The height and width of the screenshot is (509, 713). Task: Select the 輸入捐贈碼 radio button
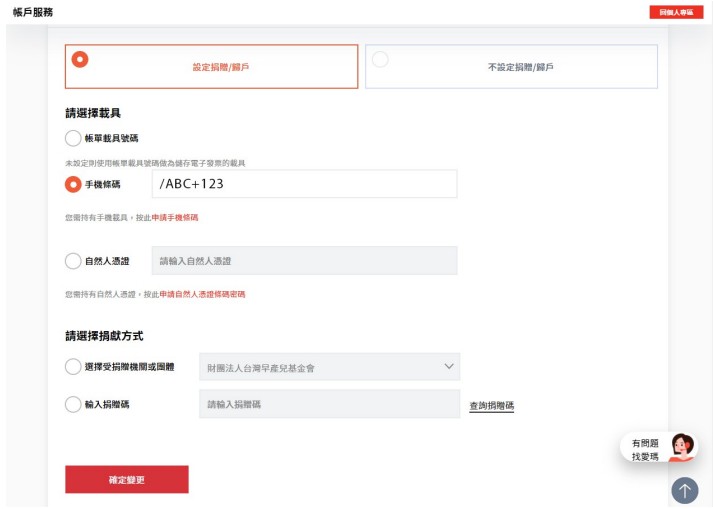[x=73, y=404]
